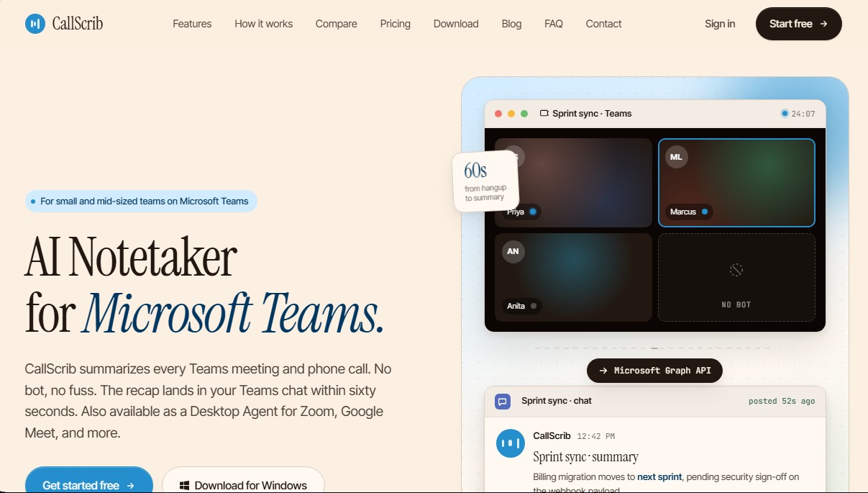Click the camera icon beside Sprint sync · Teams
Image resolution: width=868 pixels, height=493 pixels.
point(544,114)
